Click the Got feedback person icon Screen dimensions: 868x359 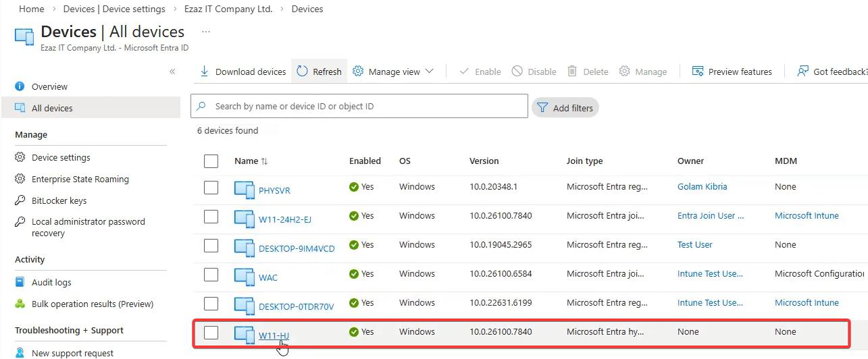[x=802, y=71]
